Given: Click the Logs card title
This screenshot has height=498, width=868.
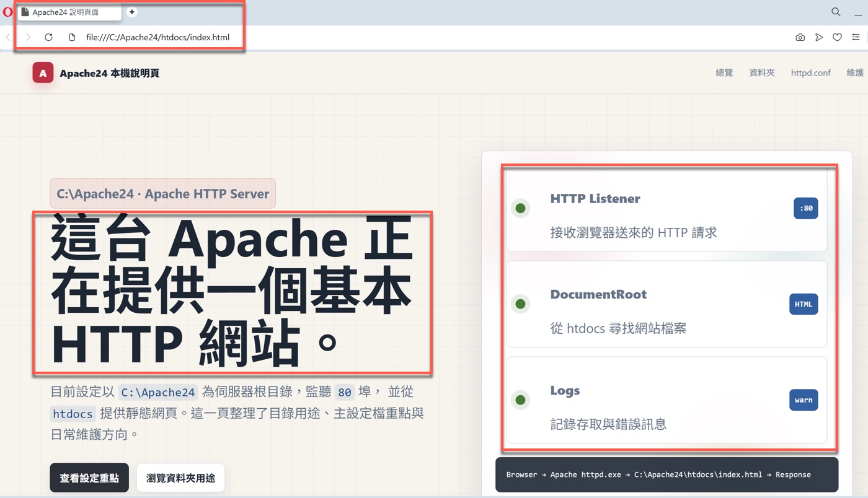Looking at the screenshot, I should coord(565,390).
